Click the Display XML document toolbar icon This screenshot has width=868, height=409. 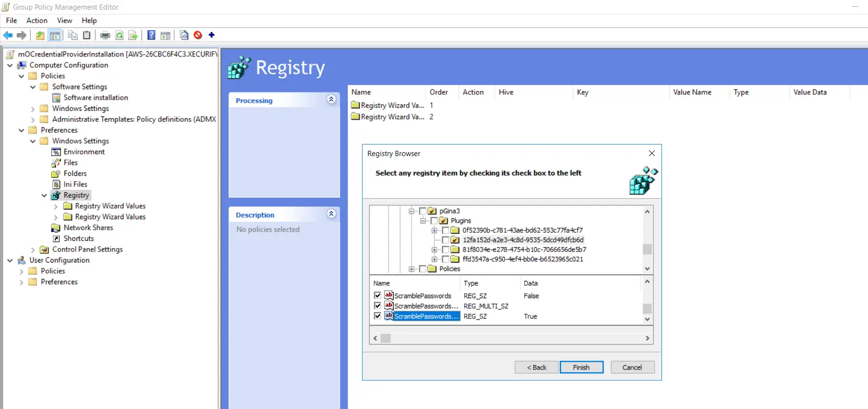click(x=184, y=35)
